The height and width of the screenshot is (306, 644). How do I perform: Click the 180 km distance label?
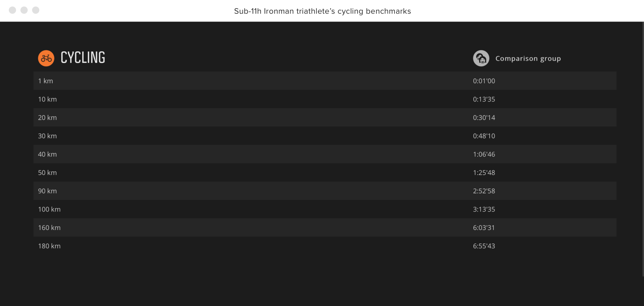click(49, 246)
